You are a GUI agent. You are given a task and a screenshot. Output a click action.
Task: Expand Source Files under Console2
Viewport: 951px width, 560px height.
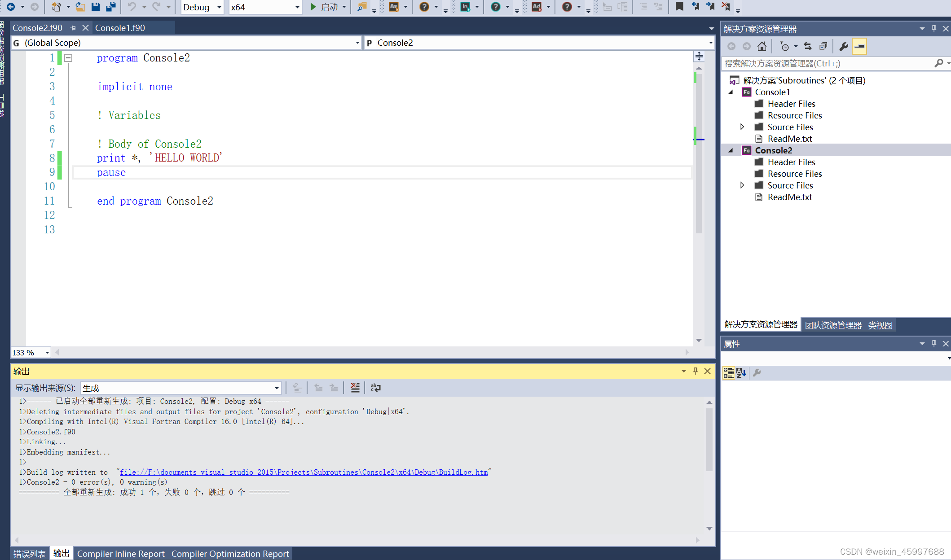click(x=742, y=185)
